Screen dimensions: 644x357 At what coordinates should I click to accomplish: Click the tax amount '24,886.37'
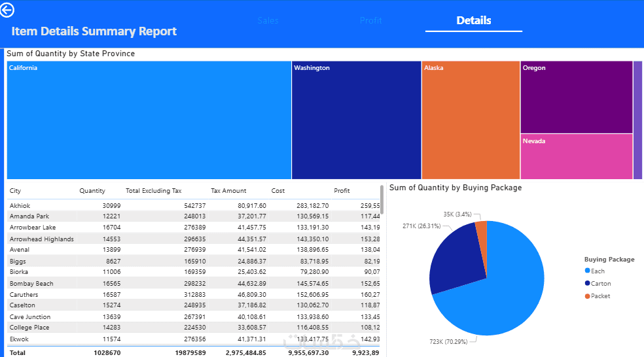[x=251, y=261]
